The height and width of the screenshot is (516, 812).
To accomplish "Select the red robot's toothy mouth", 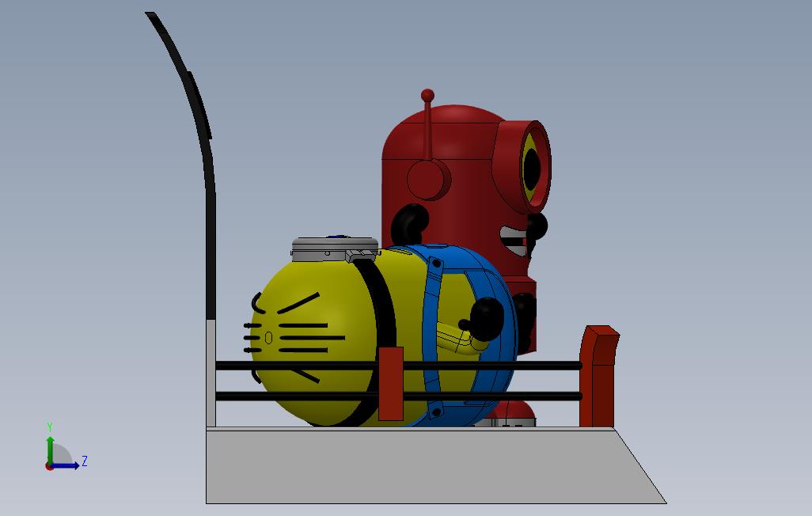I will [x=514, y=241].
